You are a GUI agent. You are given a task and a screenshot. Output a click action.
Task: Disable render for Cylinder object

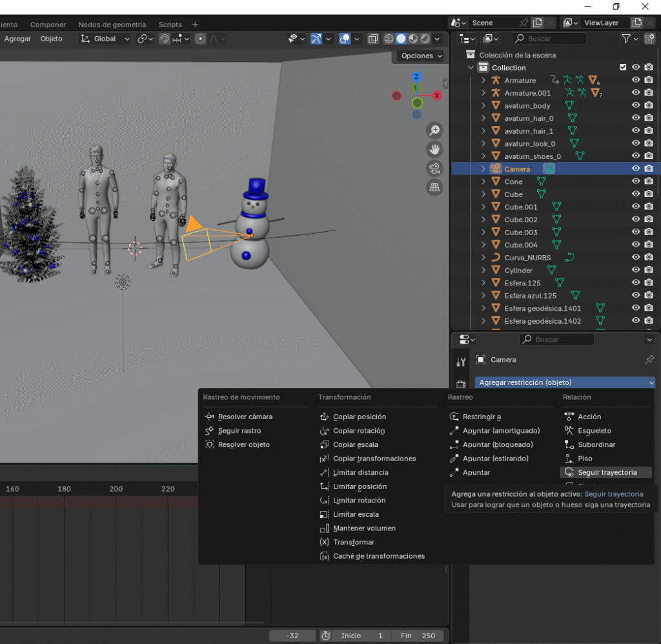pos(649,270)
